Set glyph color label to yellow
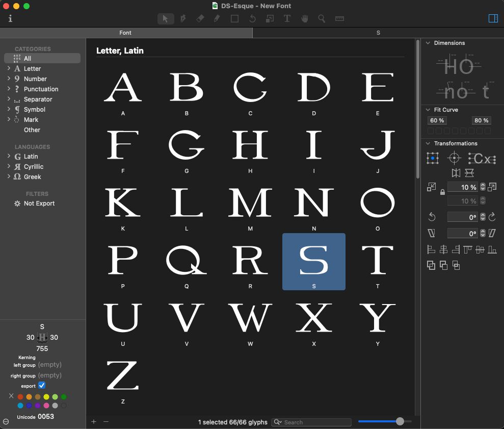This screenshot has height=429, width=504. 46,397
